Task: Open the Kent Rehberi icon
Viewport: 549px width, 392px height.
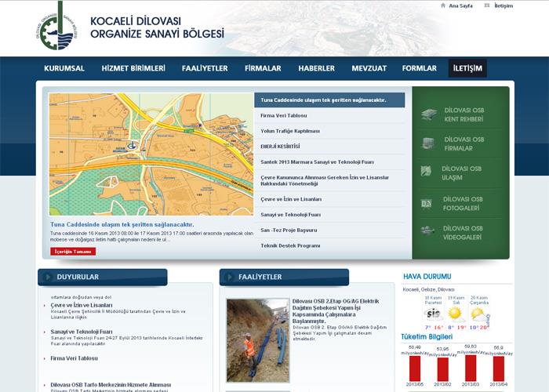Action: 429,114
